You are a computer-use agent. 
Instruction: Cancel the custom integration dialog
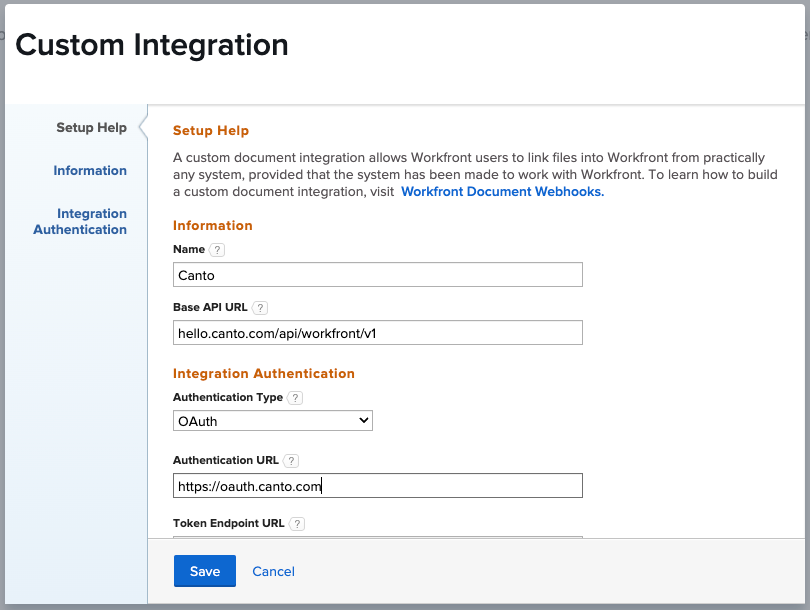(x=273, y=571)
